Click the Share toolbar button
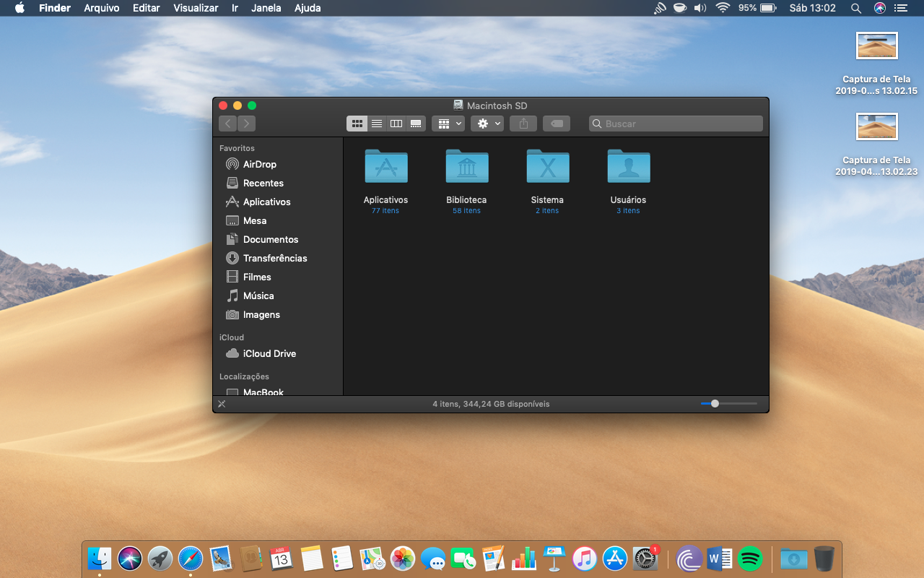This screenshot has width=924, height=578. [523, 124]
